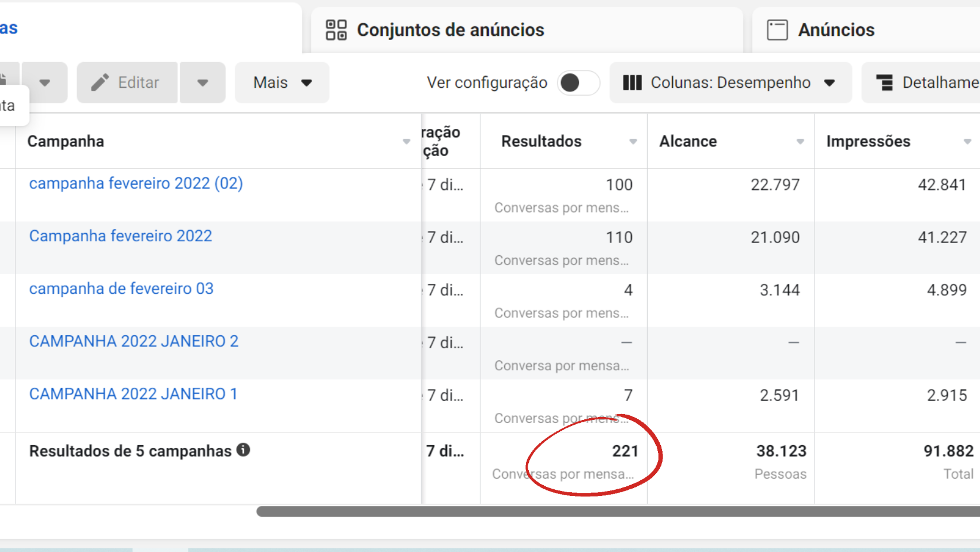
Task: Open the dropdown arrow next to Editar
Action: 203,82
